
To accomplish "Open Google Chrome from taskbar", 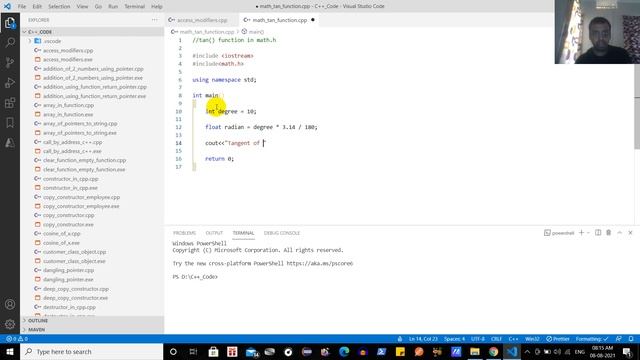I will [493, 351].
